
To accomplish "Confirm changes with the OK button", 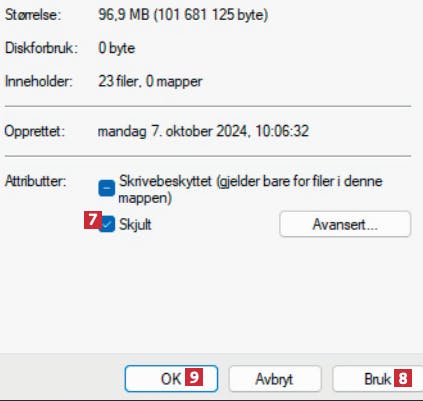I will click(171, 379).
